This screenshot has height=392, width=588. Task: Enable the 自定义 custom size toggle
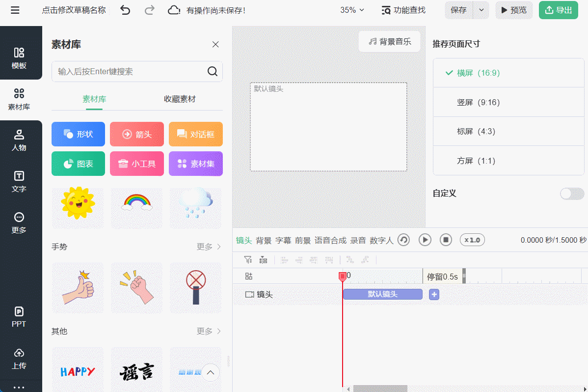coord(572,194)
